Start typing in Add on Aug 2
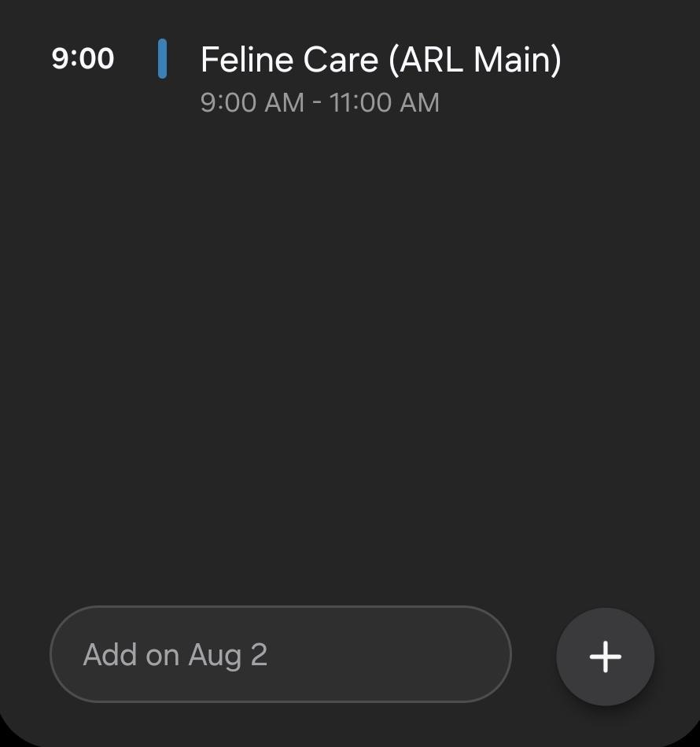Image resolution: width=700 pixels, height=747 pixels. [x=281, y=654]
